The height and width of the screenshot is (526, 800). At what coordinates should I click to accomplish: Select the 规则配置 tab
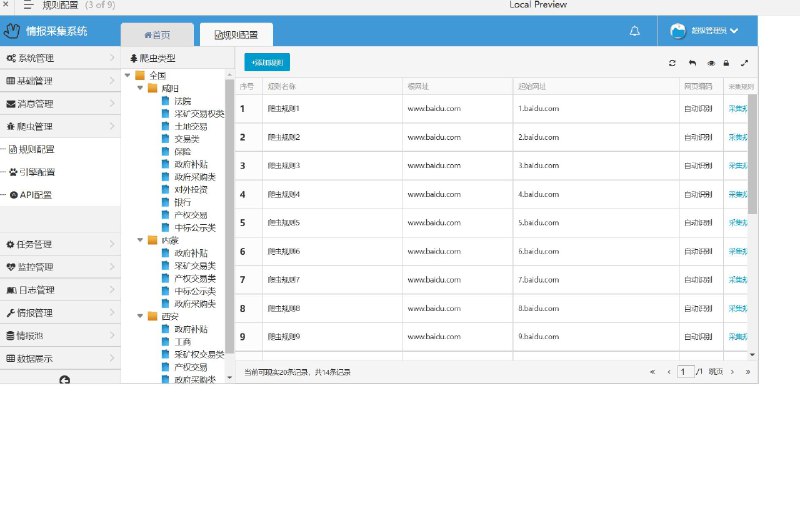point(236,35)
